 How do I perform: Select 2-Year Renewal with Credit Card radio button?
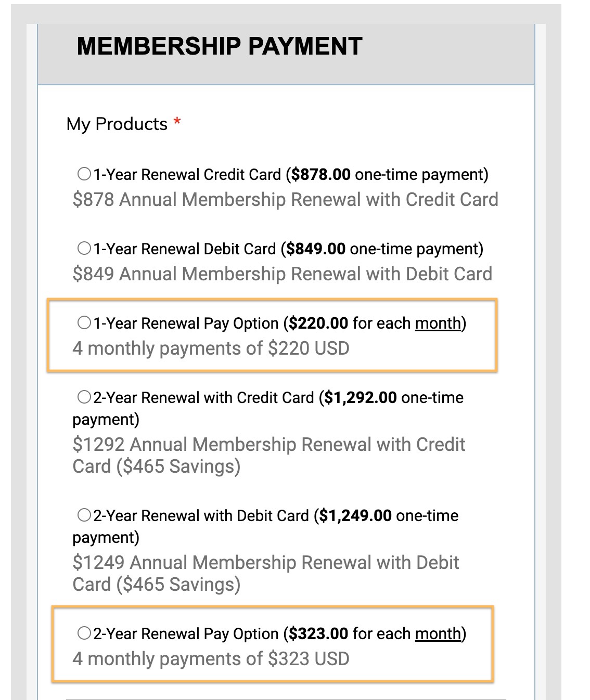click(x=84, y=397)
